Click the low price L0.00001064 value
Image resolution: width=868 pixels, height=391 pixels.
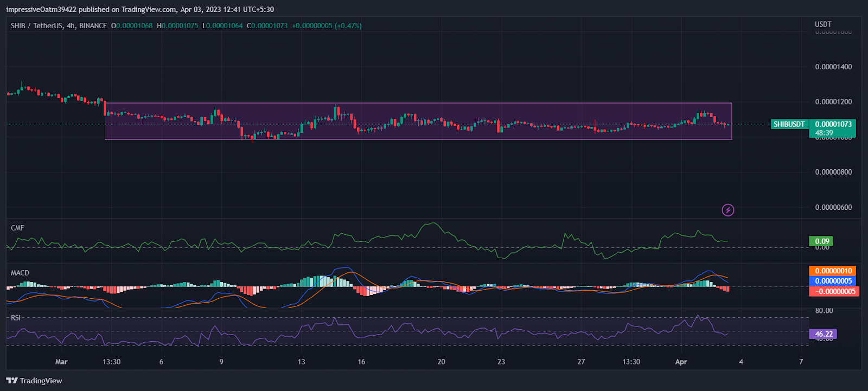[222, 25]
